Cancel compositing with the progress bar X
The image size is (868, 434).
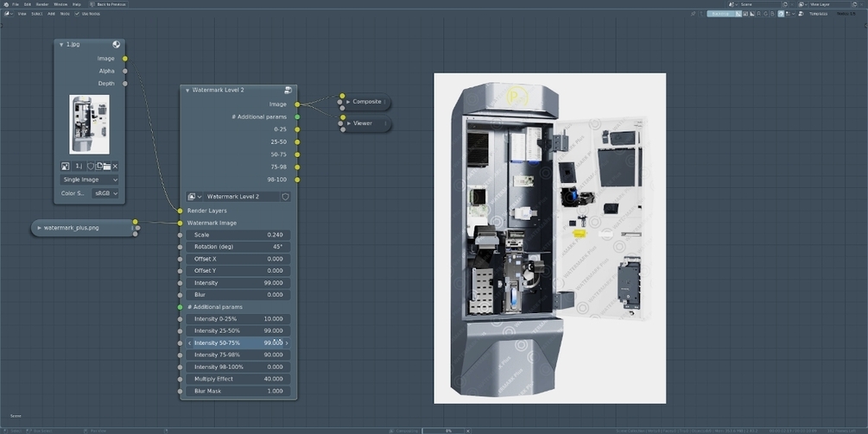click(468, 431)
